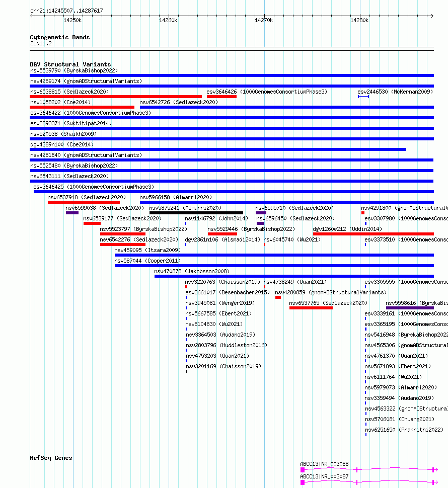Click nsv6542276 (Sedlazeck2020) label

pos(139,240)
